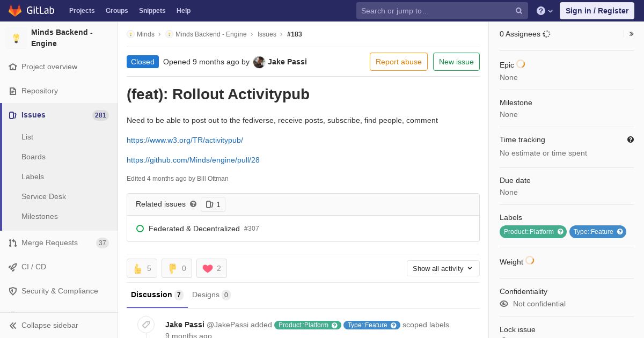This screenshot has height=338, width=644.
Task: Click the Report abuse button
Action: click(x=399, y=62)
